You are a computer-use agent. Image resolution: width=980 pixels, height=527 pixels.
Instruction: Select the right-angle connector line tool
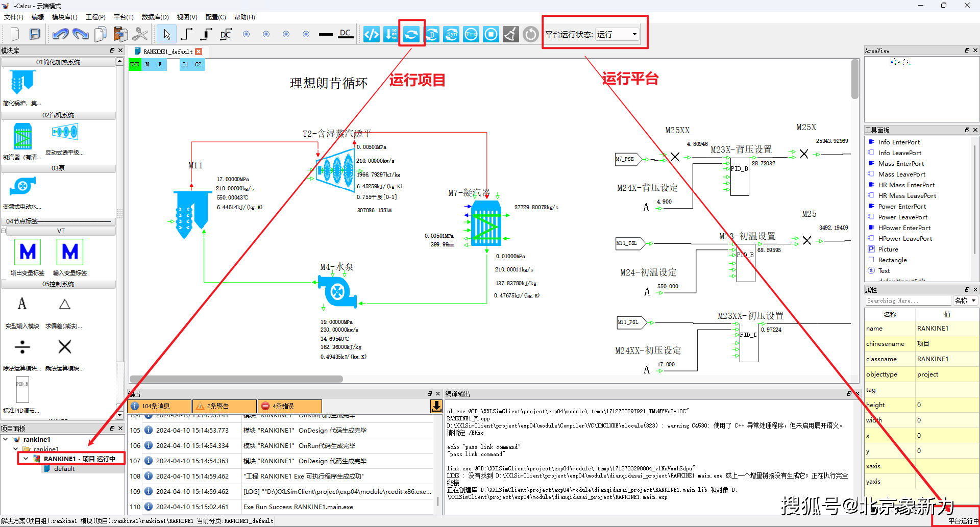(187, 34)
